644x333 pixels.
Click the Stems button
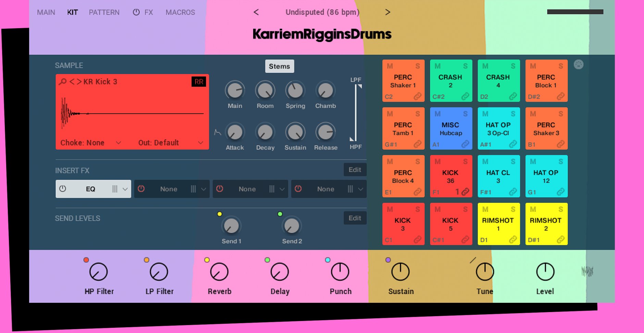tap(279, 66)
